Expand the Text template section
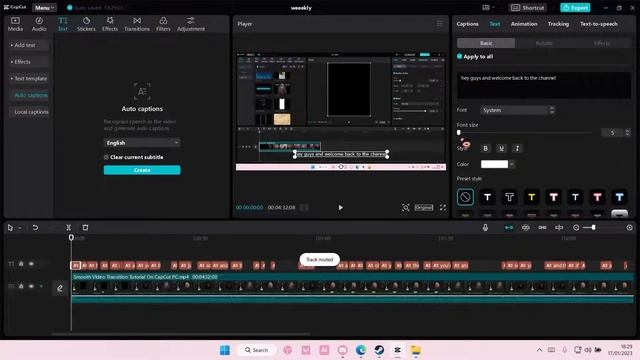 point(29,78)
